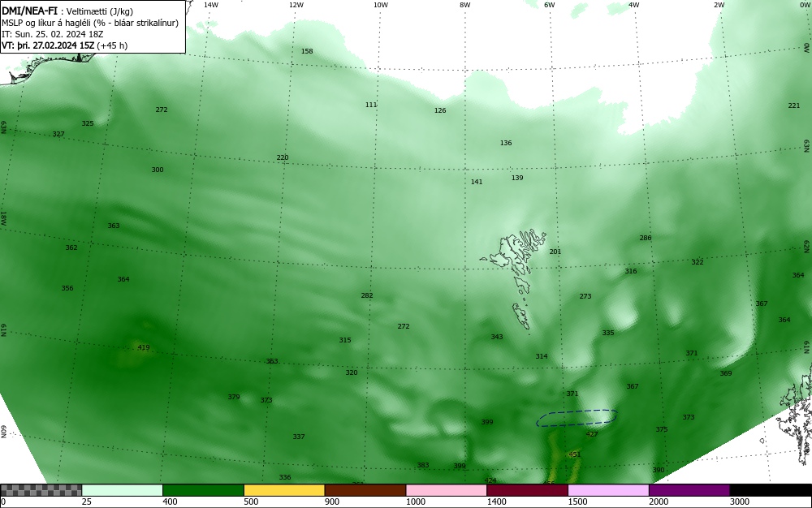Click the '141' map value
The width and height of the screenshot is (812, 508).
(x=477, y=182)
